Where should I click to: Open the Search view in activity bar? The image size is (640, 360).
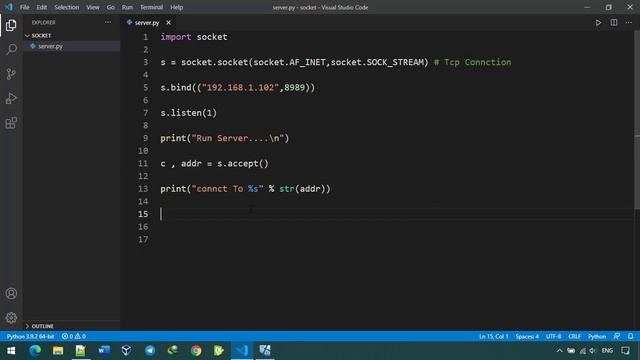click(x=11, y=49)
